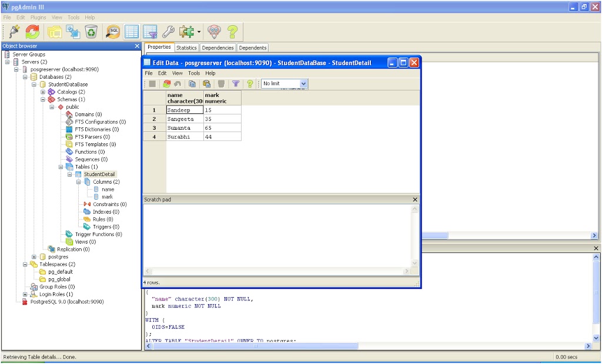Screen dimensions: 602x364
Task: Expand the Login Roles (1) node
Action: coord(25,294)
